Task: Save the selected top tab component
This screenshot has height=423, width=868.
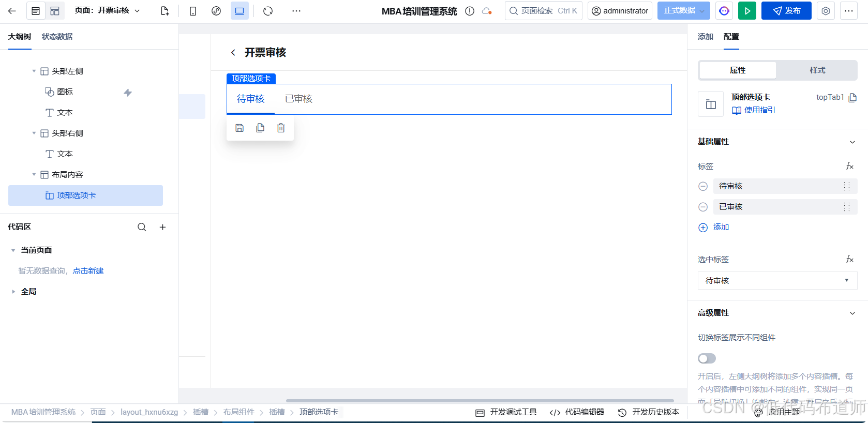Action: click(240, 128)
